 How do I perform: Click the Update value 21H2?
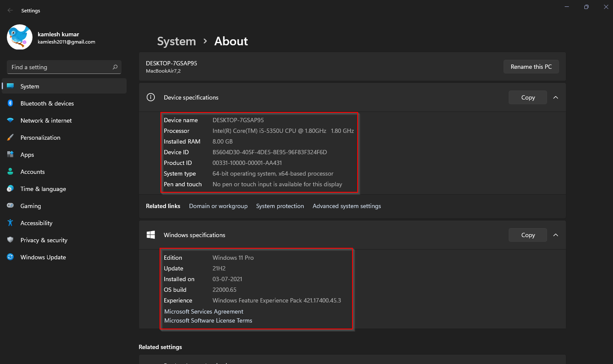coord(219,268)
